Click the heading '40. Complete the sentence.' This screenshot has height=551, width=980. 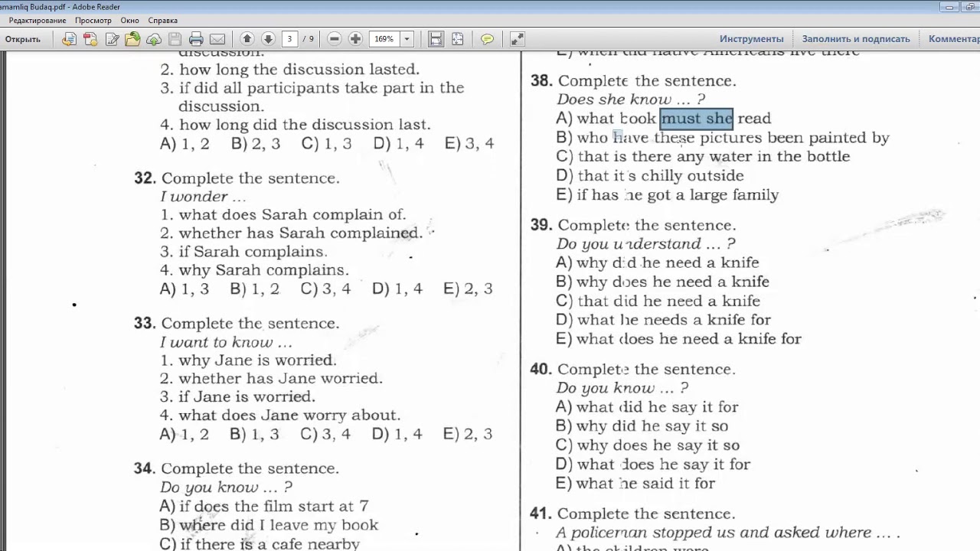tap(632, 370)
